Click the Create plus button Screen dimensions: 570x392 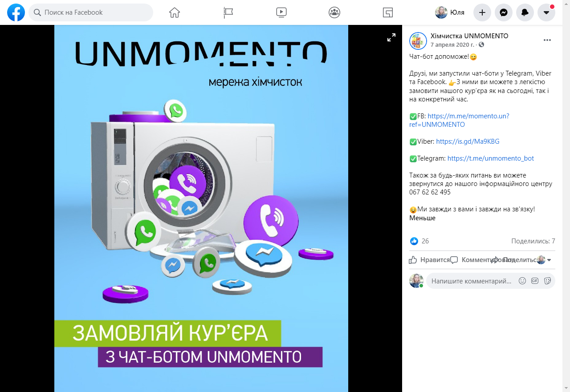tap(482, 12)
